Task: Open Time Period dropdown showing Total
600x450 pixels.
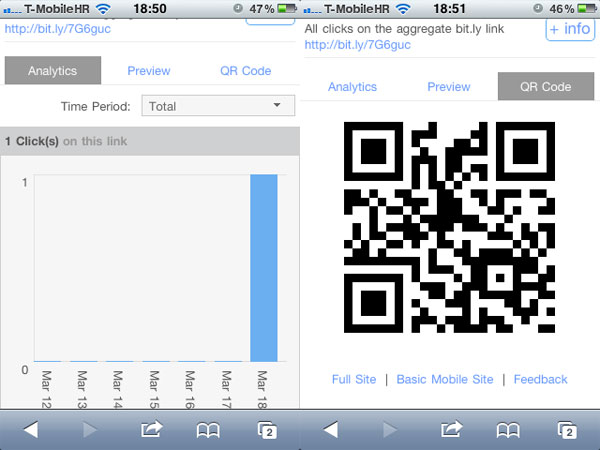Action: pos(218,106)
